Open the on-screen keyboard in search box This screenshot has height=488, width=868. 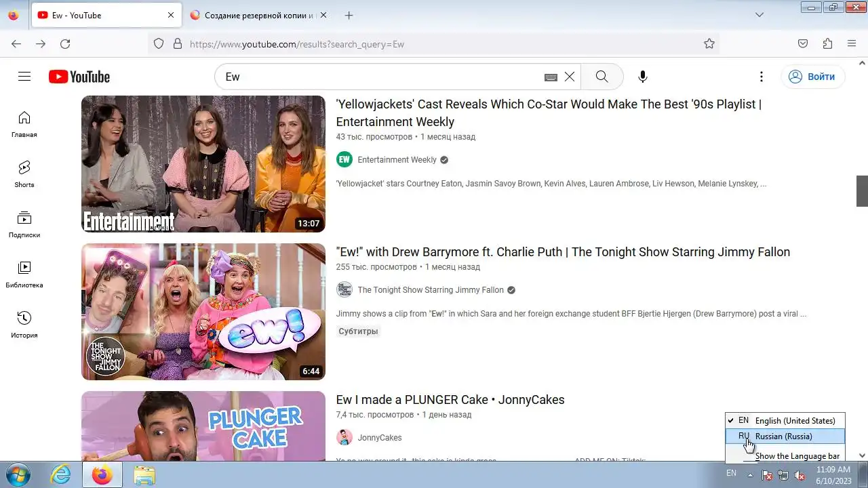[551, 77]
